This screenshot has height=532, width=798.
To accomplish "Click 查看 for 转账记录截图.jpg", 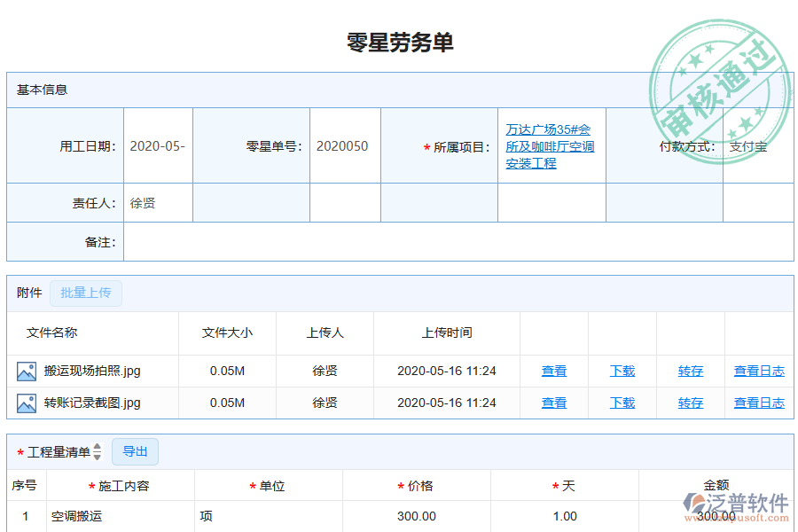I will tap(553, 403).
